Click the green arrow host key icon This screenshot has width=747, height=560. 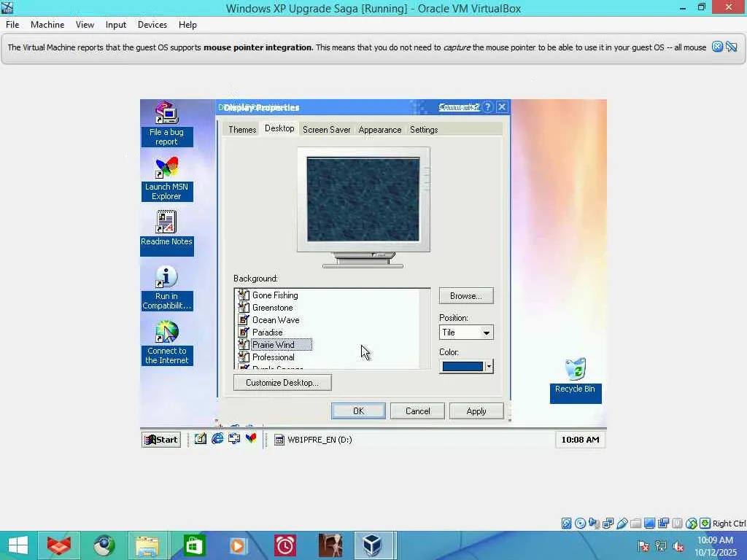(x=705, y=524)
